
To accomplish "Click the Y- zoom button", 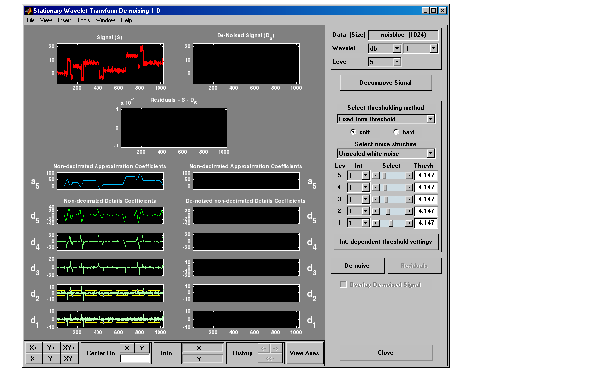I will [x=51, y=359].
